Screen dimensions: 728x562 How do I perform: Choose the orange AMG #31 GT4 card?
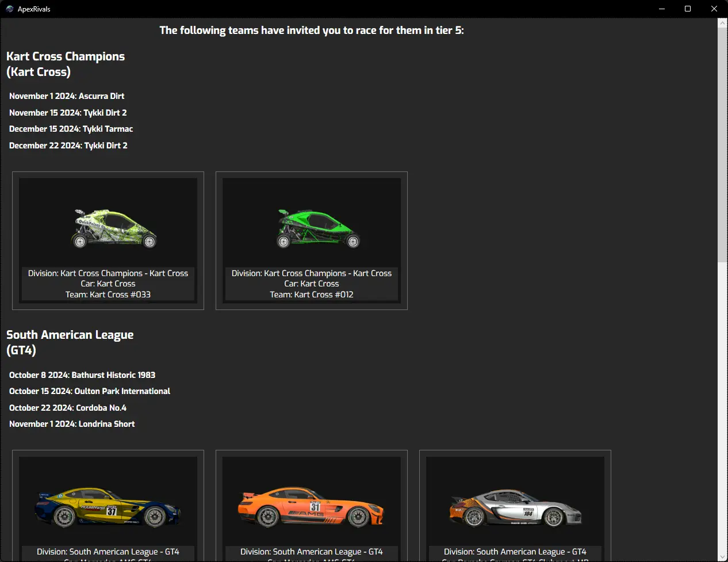[x=312, y=506]
